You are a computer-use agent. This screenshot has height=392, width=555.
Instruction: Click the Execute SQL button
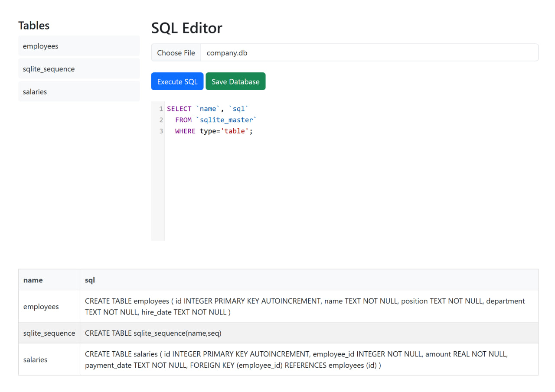coord(177,81)
